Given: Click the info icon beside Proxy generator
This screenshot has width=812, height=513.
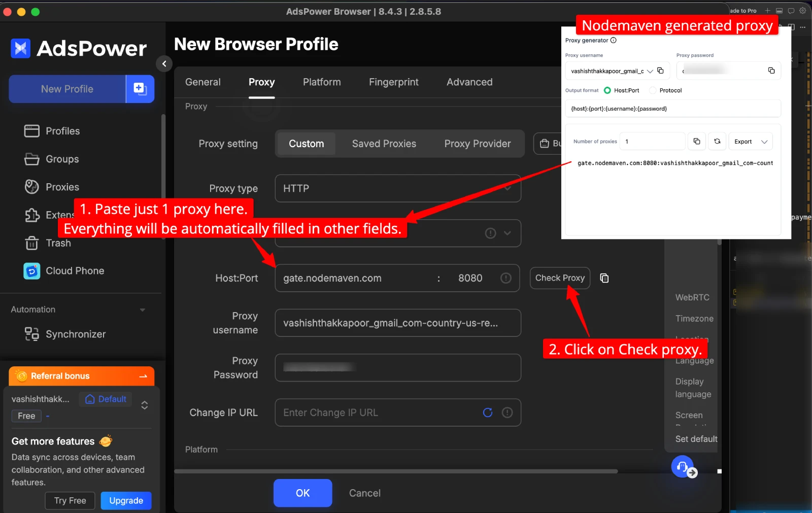Looking at the screenshot, I should click(x=613, y=41).
